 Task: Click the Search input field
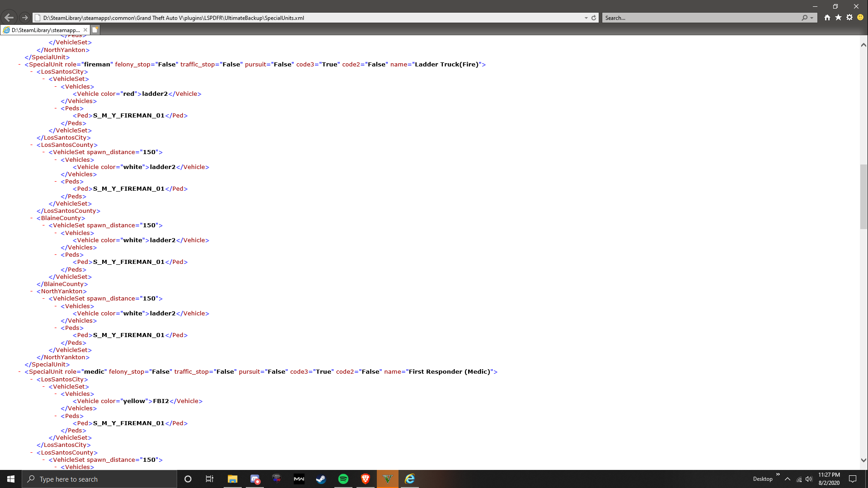click(700, 18)
